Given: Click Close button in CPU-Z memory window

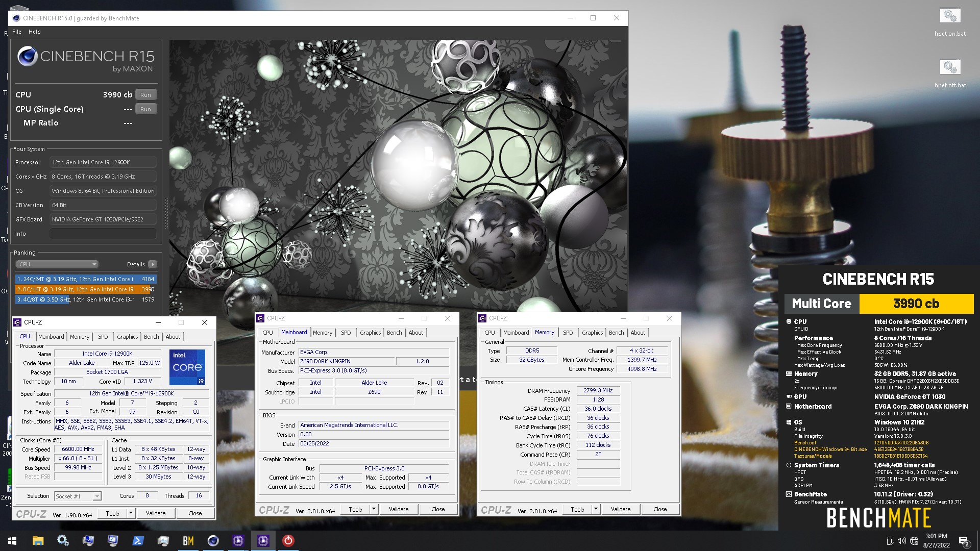Looking at the screenshot, I should [x=660, y=509].
